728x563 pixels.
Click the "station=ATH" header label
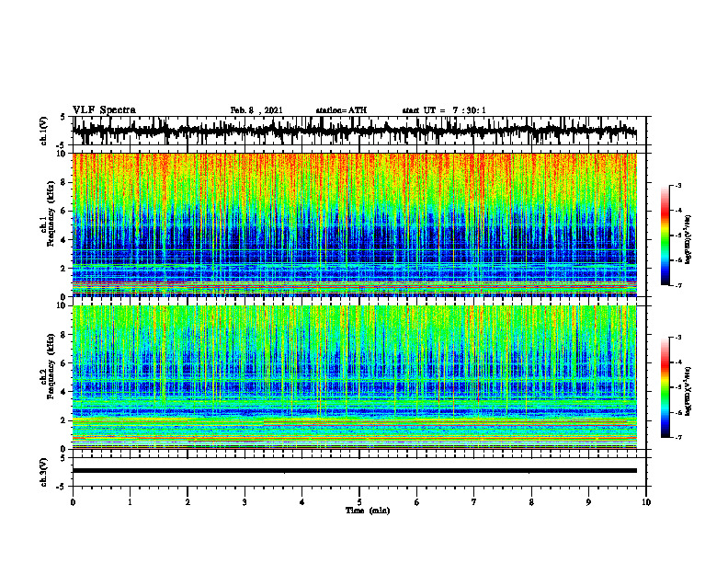(341, 110)
